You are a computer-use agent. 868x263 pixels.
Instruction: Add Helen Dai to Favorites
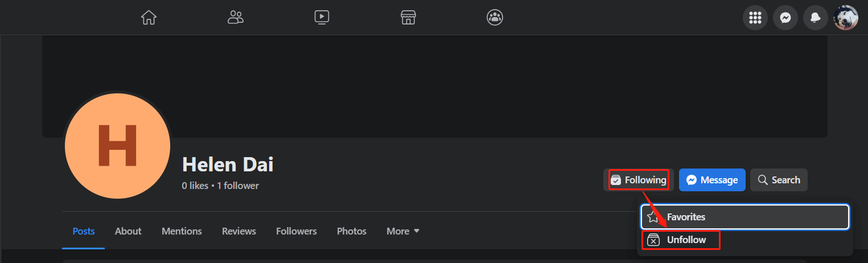tap(744, 217)
